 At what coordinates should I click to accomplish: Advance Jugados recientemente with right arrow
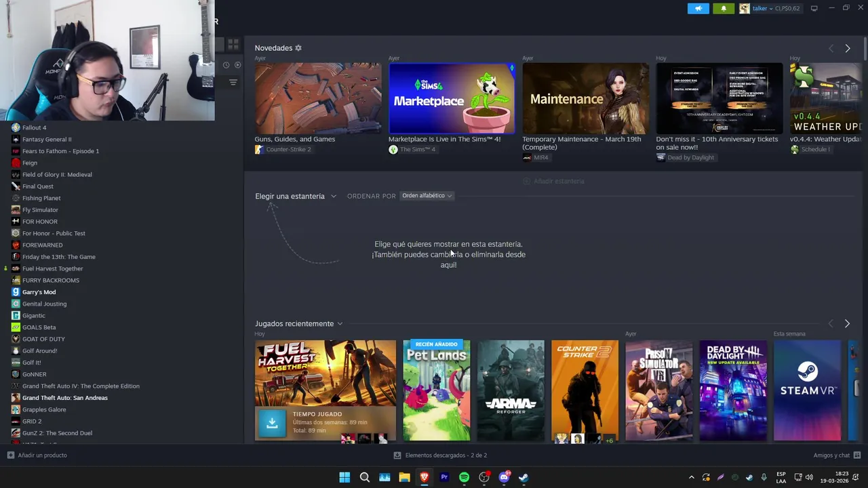847,323
